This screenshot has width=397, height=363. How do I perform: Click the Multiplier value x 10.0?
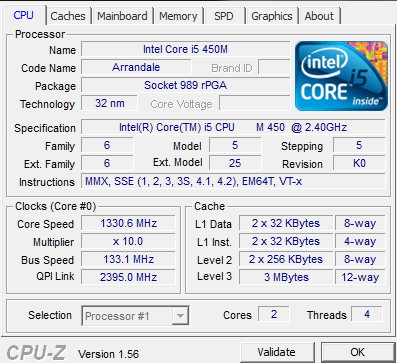click(128, 241)
